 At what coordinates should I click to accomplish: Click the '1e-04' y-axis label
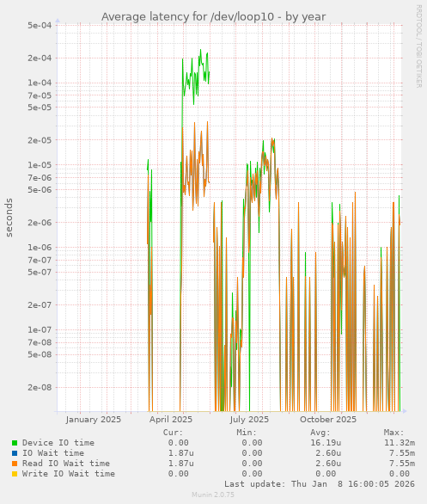[x=40, y=83]
